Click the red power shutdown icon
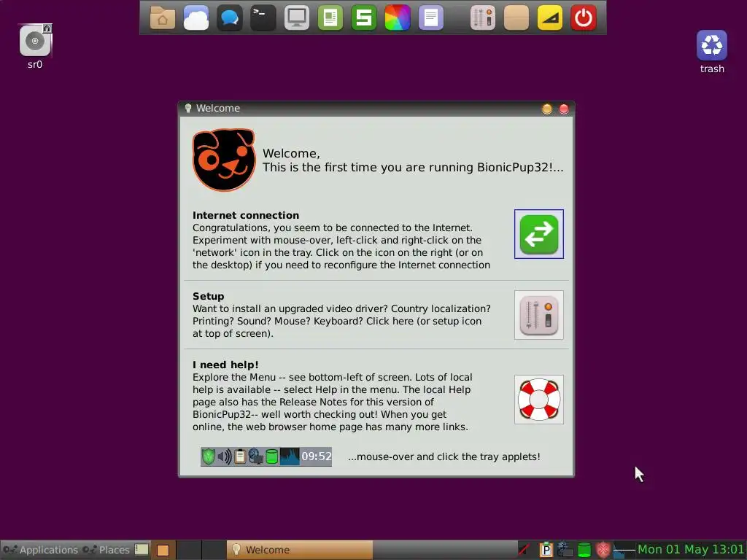 (584, 18)
